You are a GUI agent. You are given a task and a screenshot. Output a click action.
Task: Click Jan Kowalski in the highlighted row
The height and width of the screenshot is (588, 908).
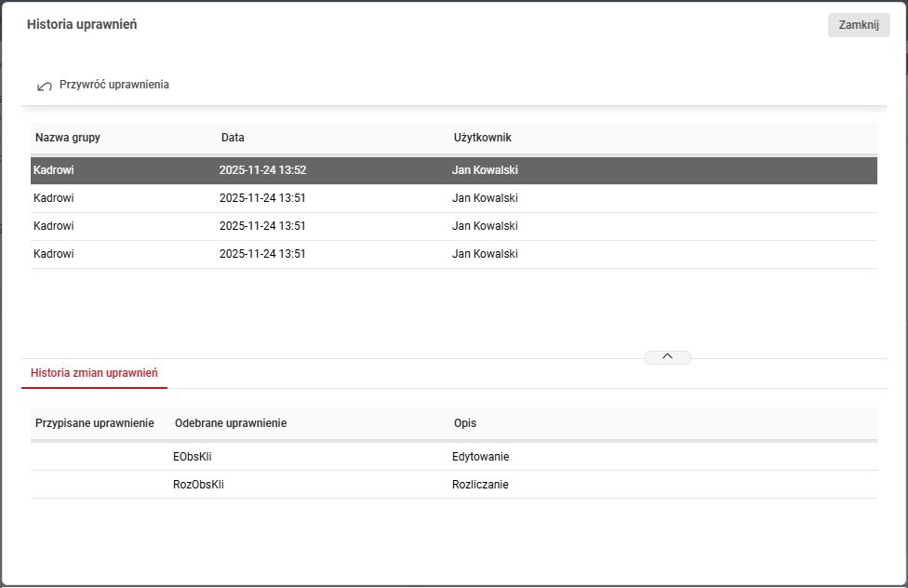pyautogui.click(x=485, y=170)
